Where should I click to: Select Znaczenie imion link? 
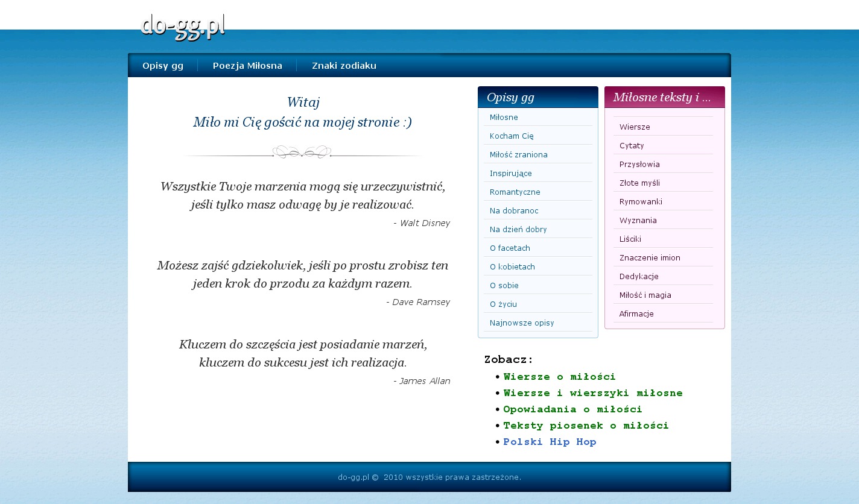tap(650, 257)
